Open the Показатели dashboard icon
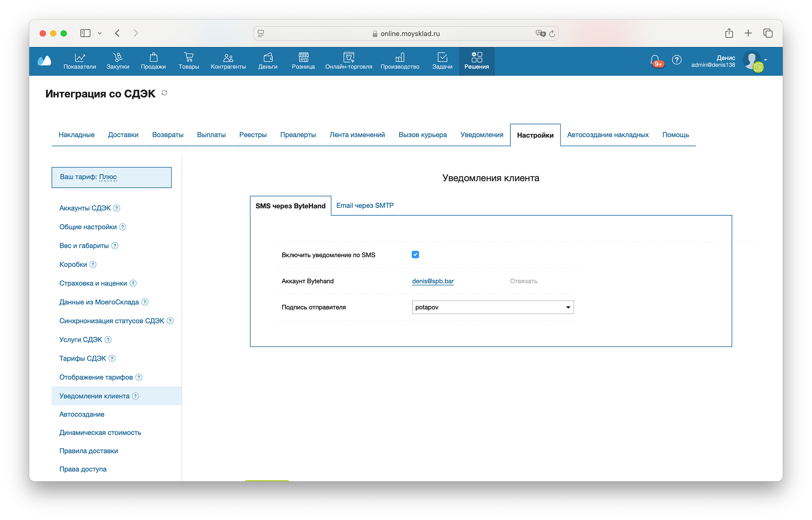Image resolution: width=812 pixels, height=520 pixels. click(x=80, y=57)
